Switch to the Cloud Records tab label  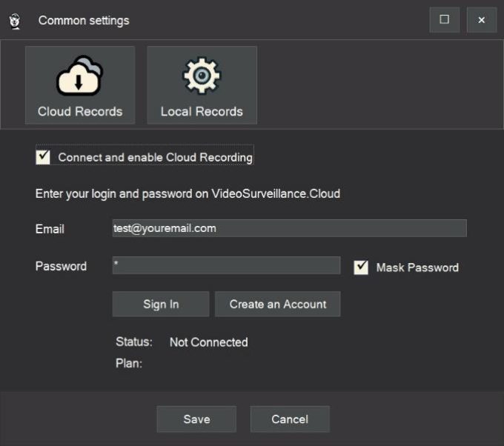(x=80, y=112)
